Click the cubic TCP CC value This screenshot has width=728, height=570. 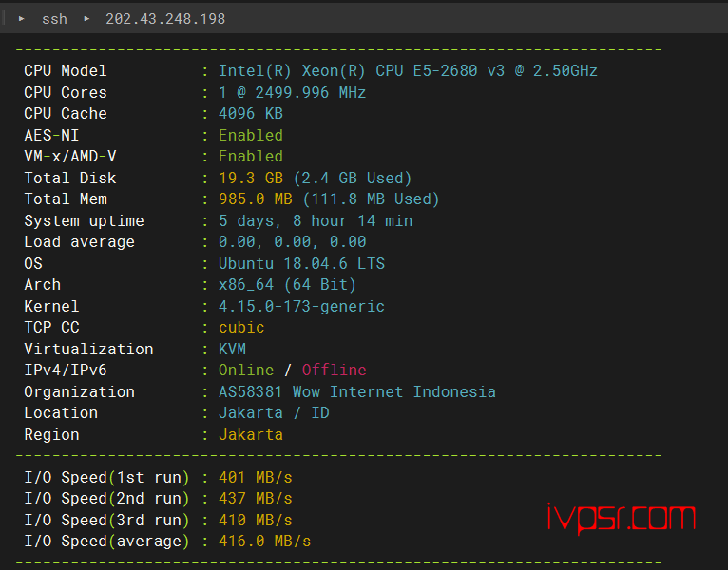241,327
